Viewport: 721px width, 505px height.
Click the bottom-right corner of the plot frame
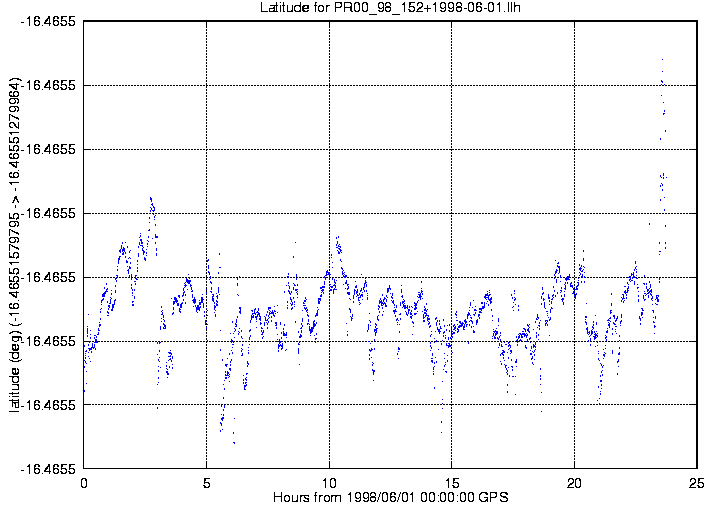697,469
